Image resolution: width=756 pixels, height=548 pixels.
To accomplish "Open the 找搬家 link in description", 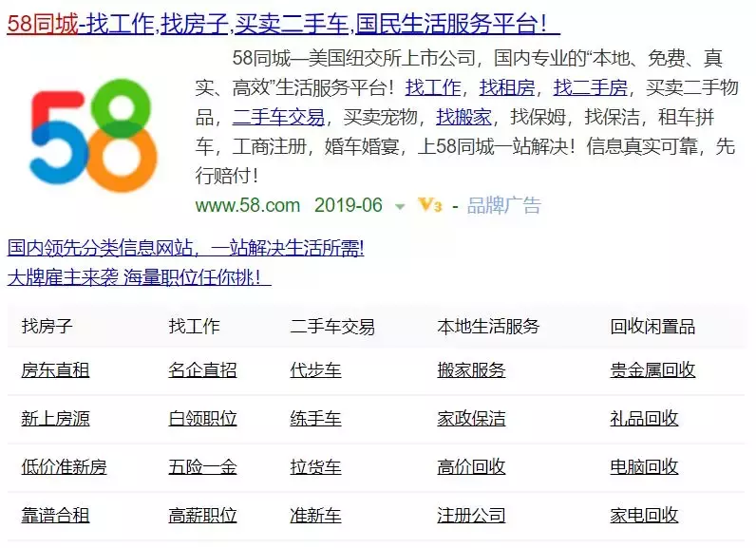I will tap(463, 117).
